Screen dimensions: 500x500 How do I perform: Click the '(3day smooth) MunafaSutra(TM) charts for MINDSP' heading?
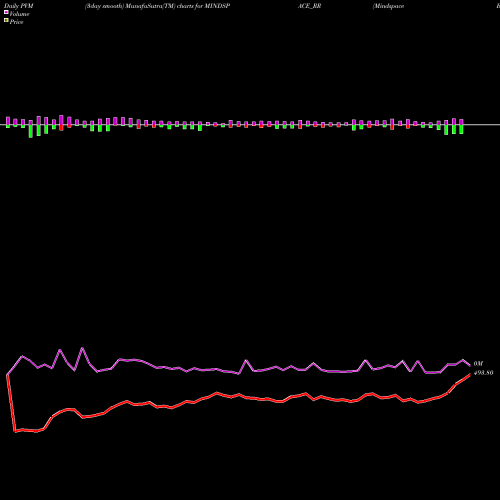click(157, 6)
